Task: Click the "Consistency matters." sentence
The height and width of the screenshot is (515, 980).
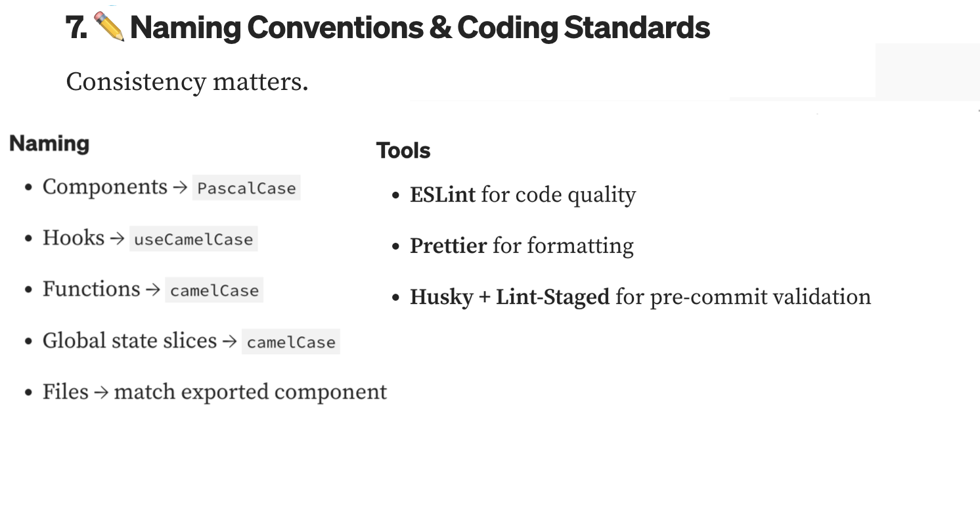Action: tap(187, 82)
